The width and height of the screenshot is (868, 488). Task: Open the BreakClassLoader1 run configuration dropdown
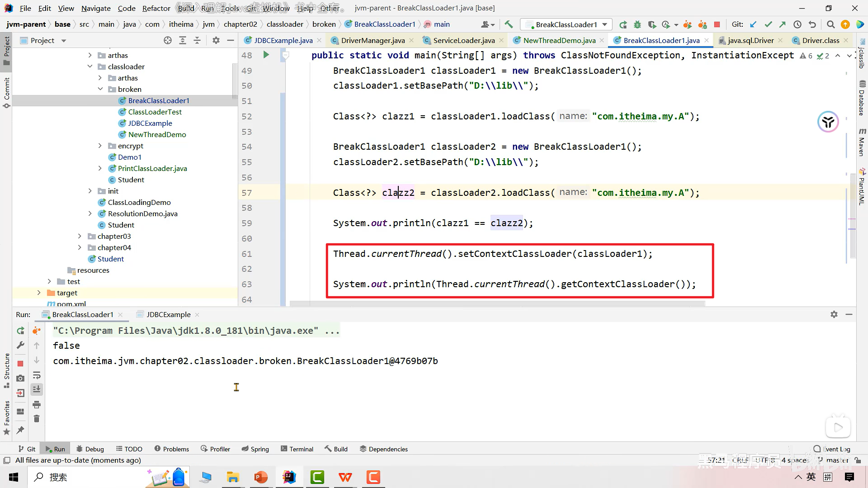coord(566,24)
